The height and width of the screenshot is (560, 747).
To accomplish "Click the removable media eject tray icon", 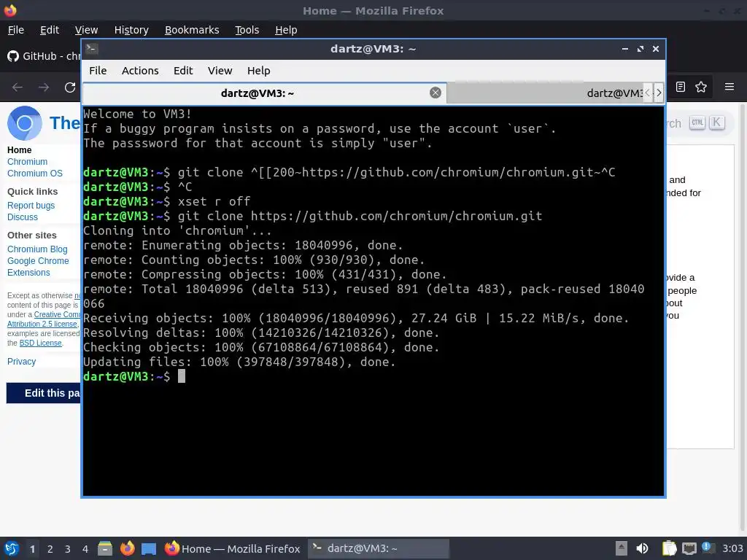I will tap(622, 548).
